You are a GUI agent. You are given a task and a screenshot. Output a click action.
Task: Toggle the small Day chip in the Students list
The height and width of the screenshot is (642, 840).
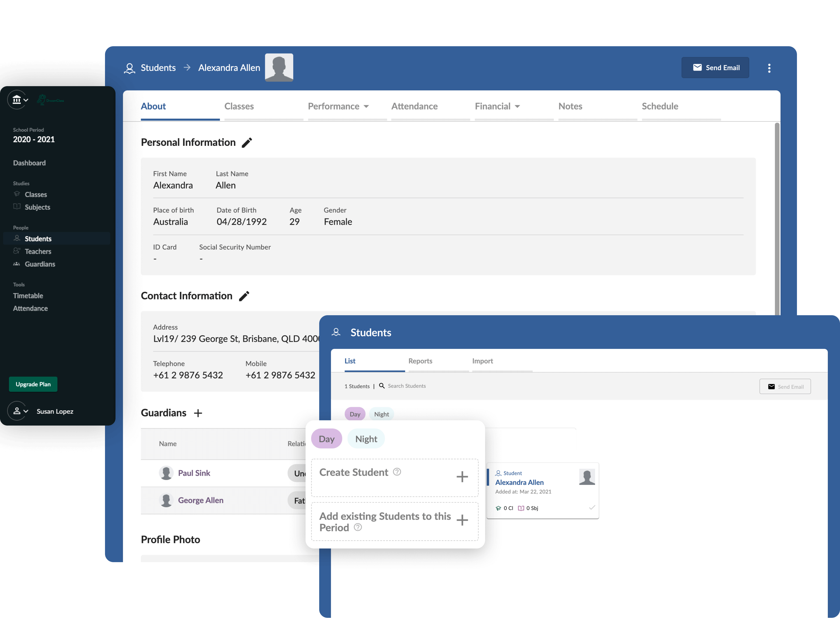[355, 414]
